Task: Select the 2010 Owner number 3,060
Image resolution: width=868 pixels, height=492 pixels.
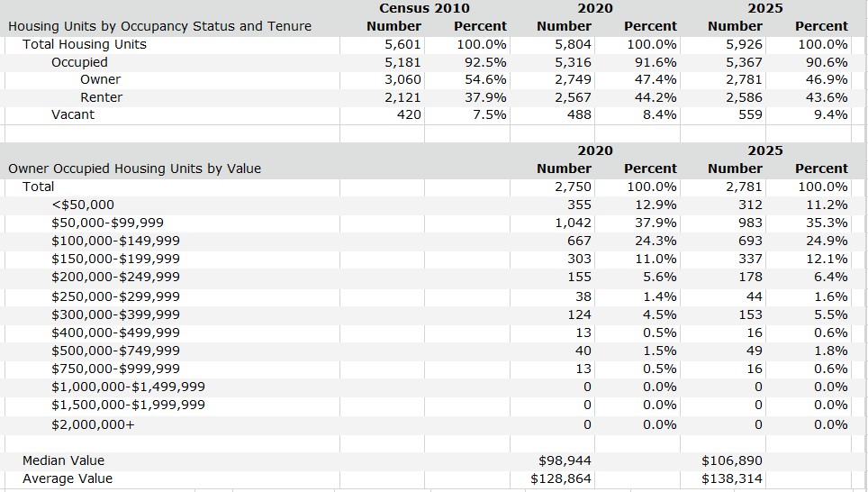Action: point(403,80)
